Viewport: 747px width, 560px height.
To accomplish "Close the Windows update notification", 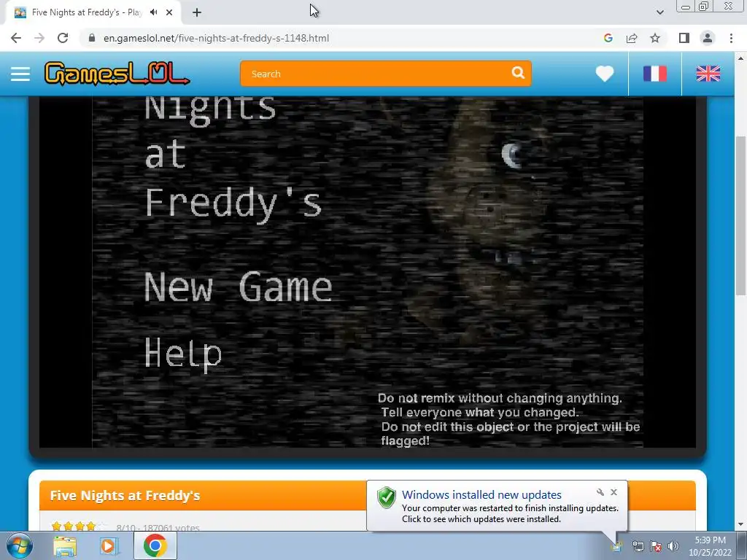I will click(614, 492).
